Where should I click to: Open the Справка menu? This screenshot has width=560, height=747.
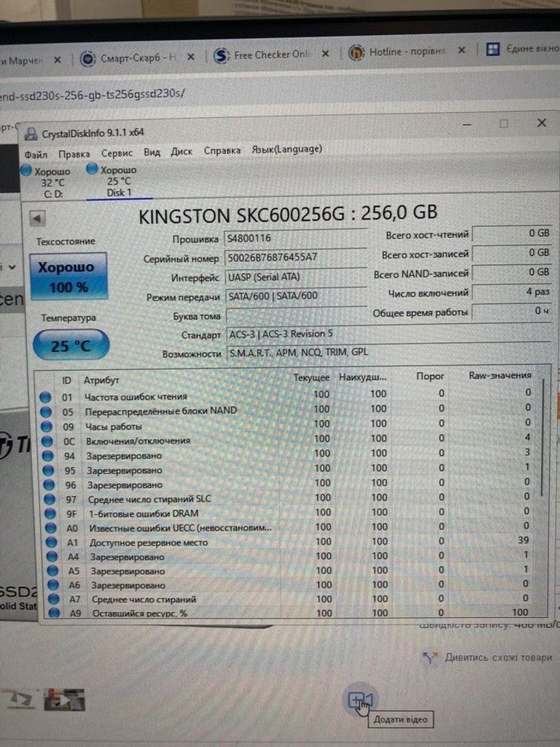[x=222, y=150]
